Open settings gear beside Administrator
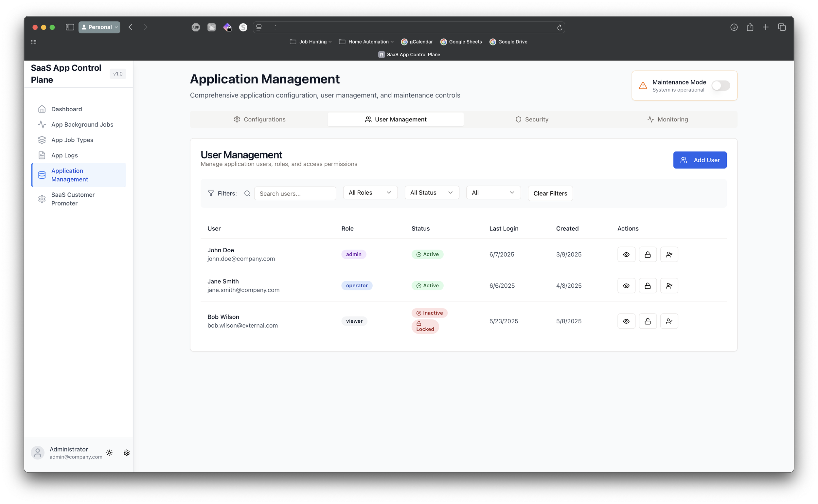Image resolution: width=818 pixels, height=504 pixels. pyautogui.click(x=126, y=452)
